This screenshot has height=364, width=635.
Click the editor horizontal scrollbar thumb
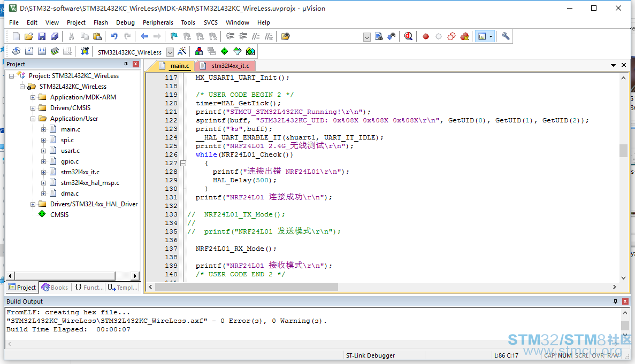246,286
